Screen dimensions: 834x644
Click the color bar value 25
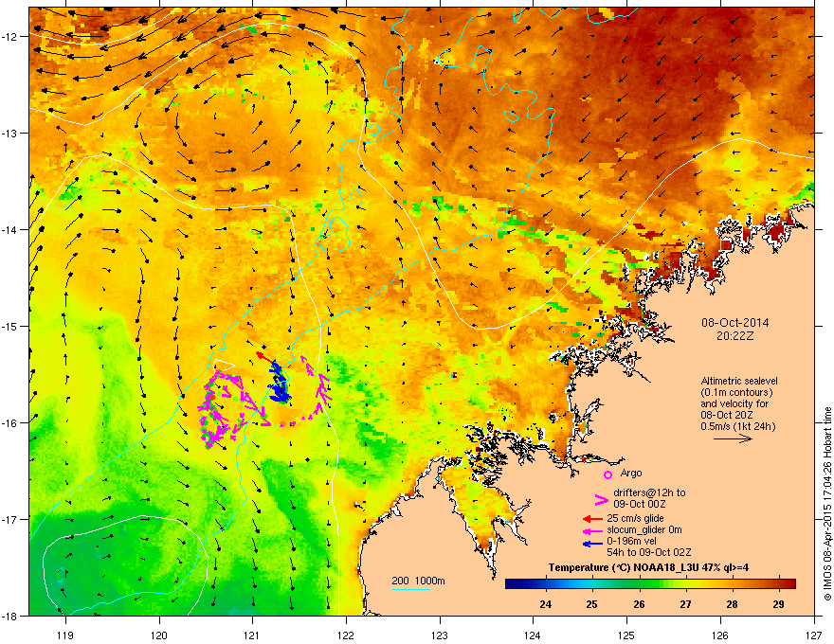coord(592,604)
